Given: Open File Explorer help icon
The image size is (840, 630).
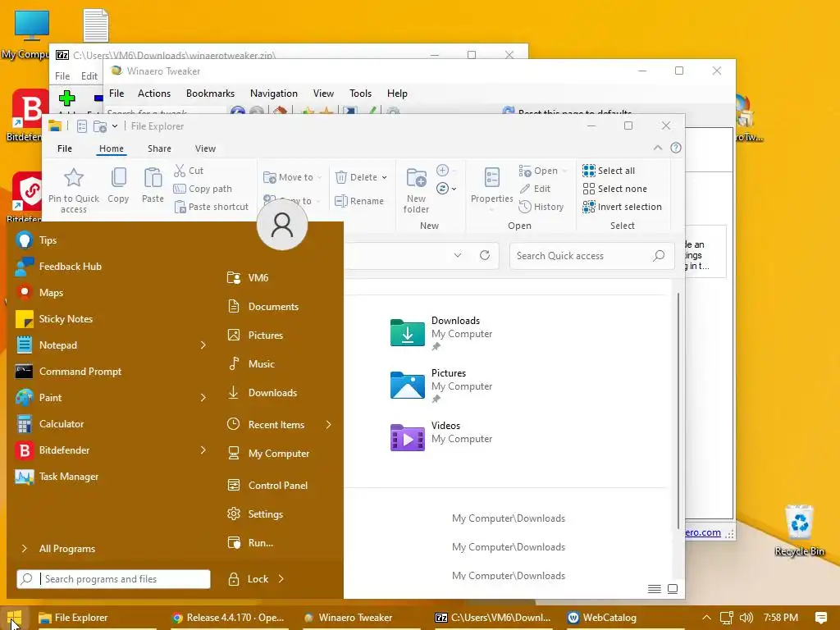Looking at the screenshot, I should click(676, 148).
